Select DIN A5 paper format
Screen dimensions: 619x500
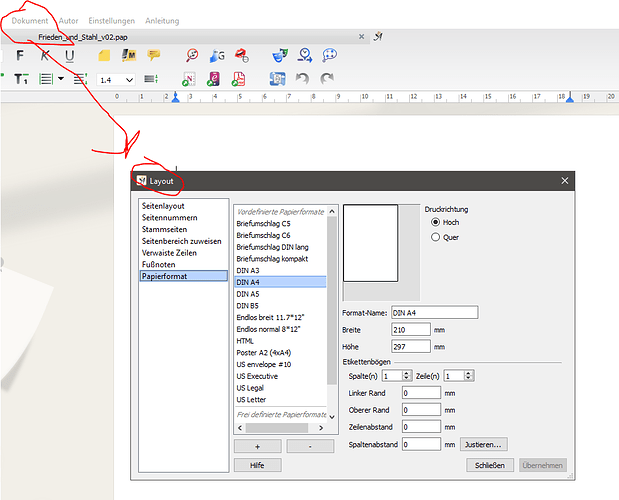coord(281,294)
